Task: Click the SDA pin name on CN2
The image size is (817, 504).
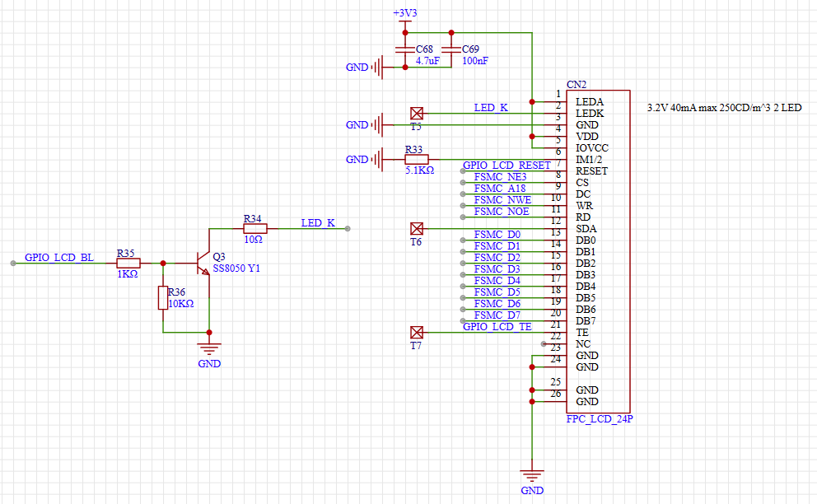Action: 586,229
